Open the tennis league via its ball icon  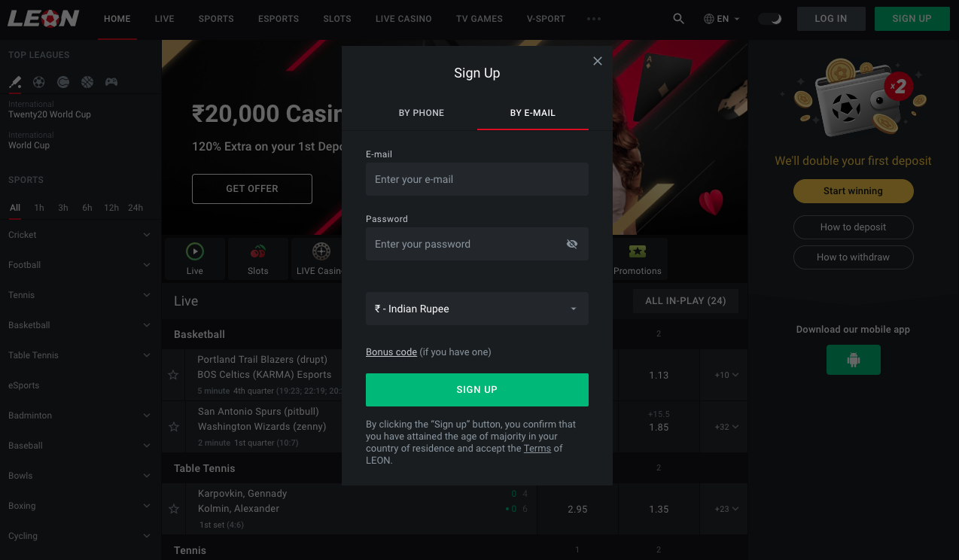63,82
